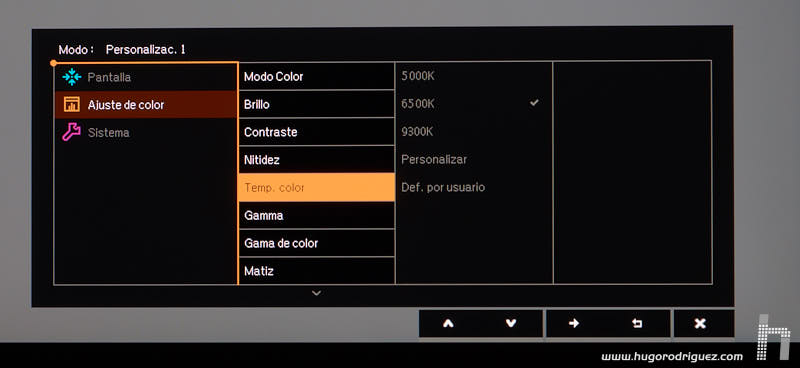This screenshot has width=800, height=368.
Task: Select the Contraste setting
Action: (316, 132)
